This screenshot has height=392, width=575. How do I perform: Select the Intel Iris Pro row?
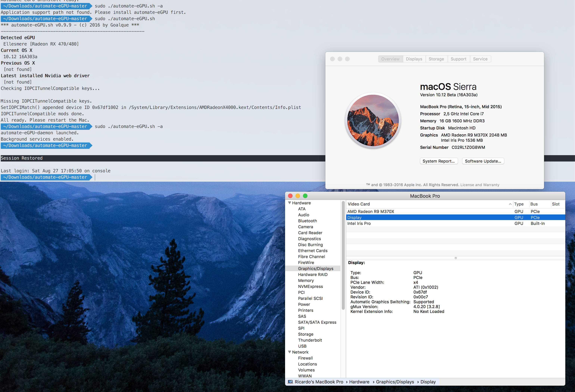coord(455,223)
